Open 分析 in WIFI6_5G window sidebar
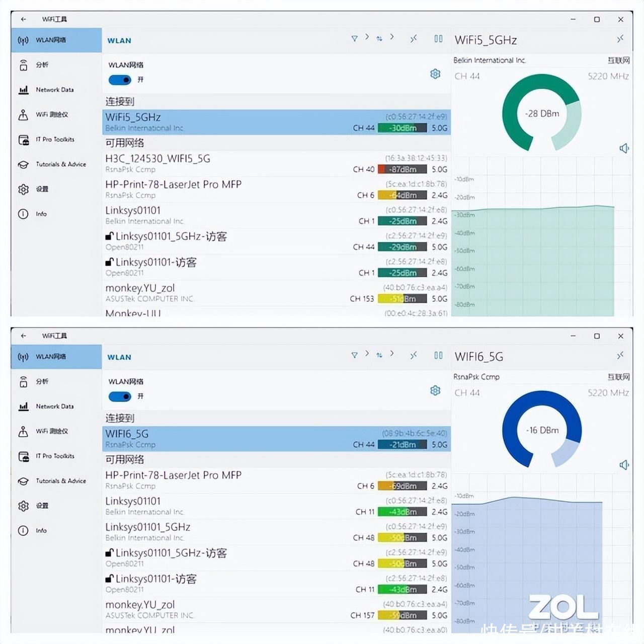 pyautogui.click(x=56, y=381)
